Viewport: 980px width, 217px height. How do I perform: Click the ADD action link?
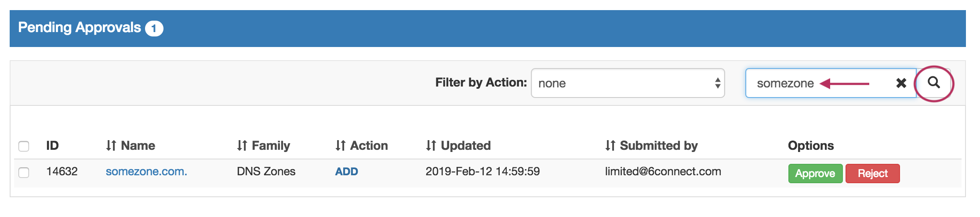pos(346,172)
